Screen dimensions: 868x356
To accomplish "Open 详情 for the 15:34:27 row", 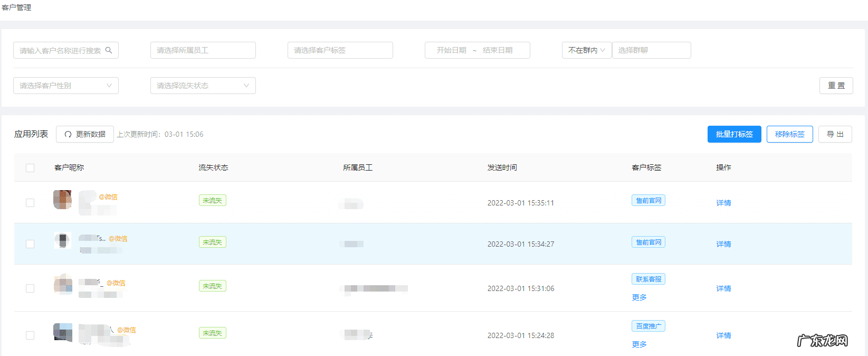I will click(723, 244).
